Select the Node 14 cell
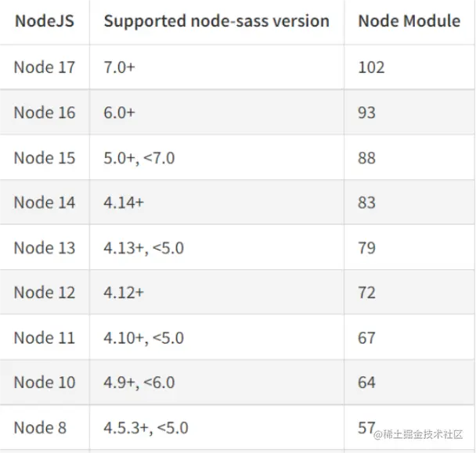476x453 pixels. click(x=45, y=203)
